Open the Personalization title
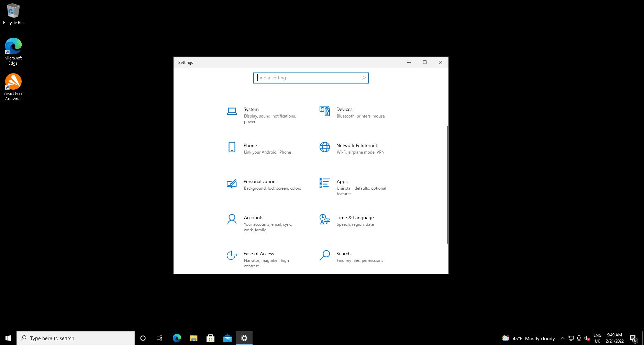The height and width of the screenshot is (345, 644). [259, 181]
